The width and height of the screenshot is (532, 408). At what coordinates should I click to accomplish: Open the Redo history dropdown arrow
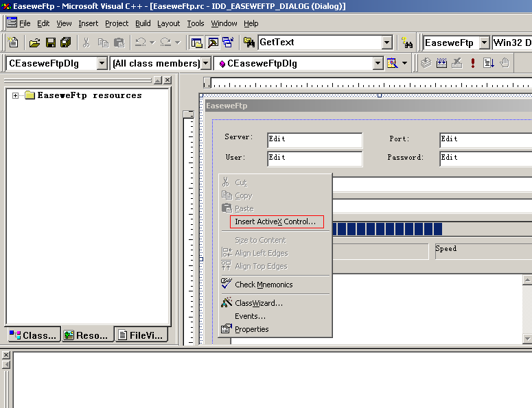(x=177, y=43)
